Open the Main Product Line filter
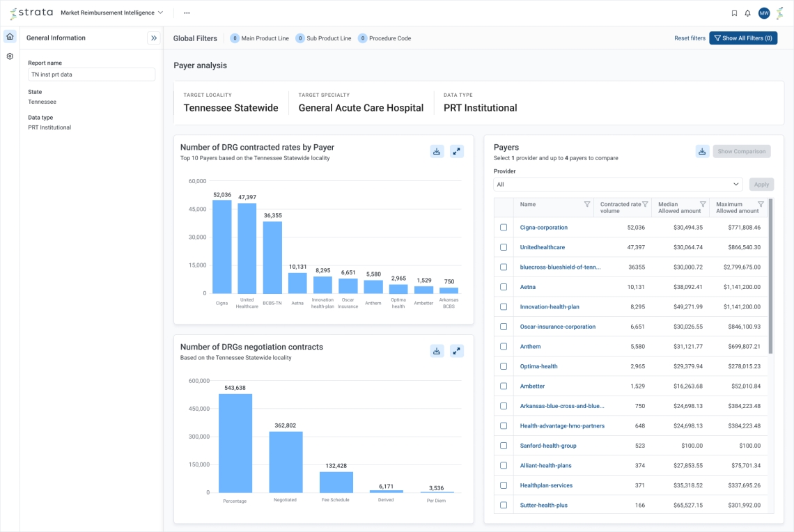Image resolution: width=794 pixels, height=532 pixels. tap(259, 38)
